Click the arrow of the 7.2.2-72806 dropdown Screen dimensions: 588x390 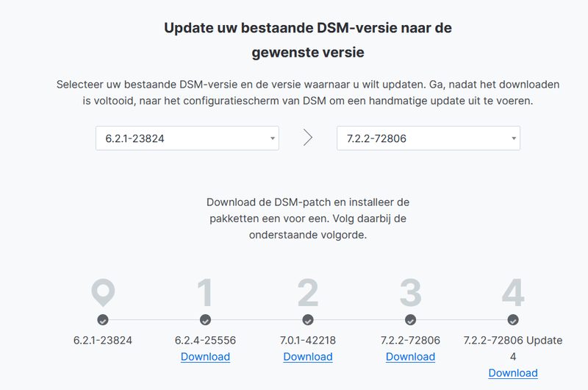(x=513, y=138)
